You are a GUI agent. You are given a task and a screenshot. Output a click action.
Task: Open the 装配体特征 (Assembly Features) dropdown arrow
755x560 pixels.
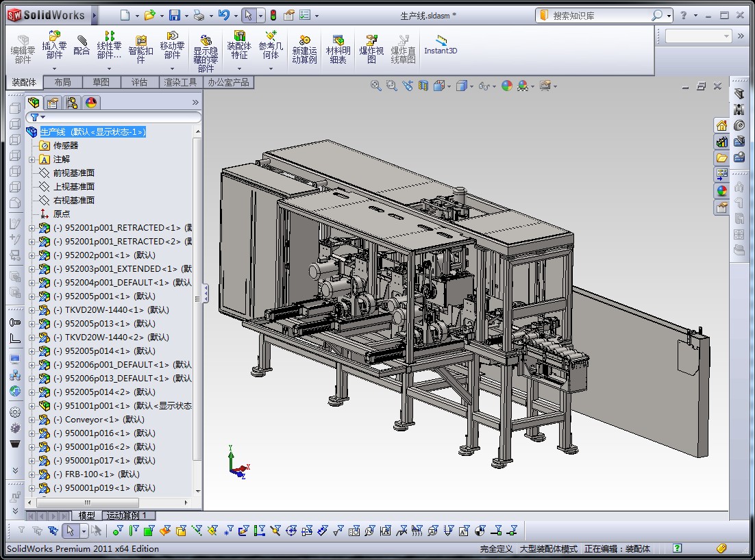point(239,68)
